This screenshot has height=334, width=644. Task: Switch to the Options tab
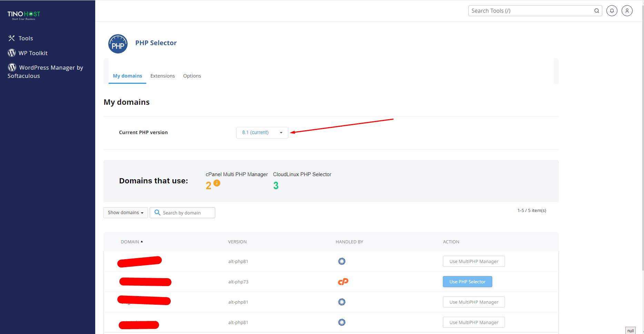(x=192, y=76)
